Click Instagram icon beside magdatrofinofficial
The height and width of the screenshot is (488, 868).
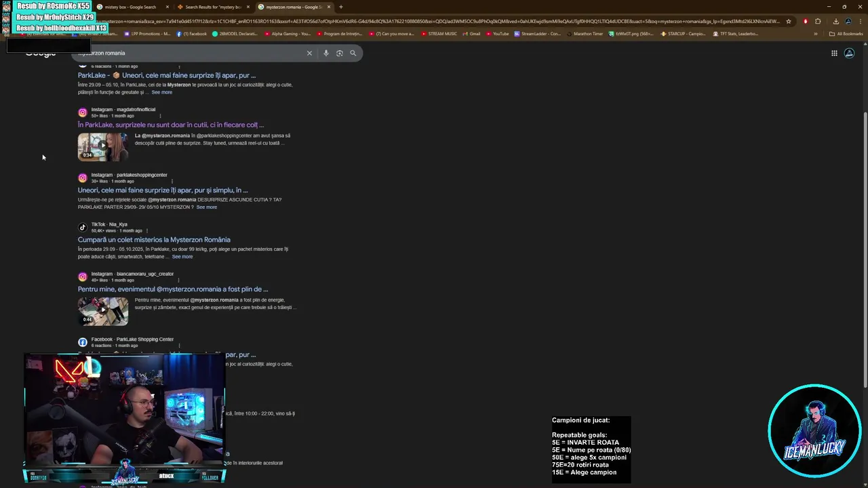click(83, 113)
